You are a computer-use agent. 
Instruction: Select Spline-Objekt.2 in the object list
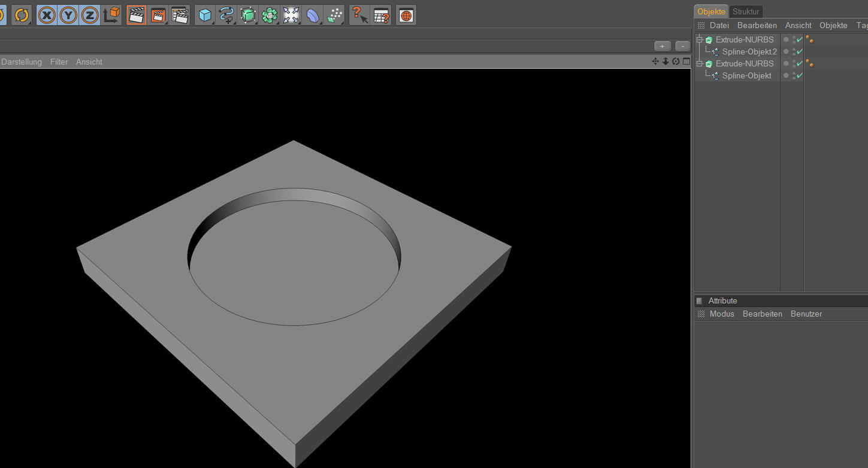click(x=749, y=51)
